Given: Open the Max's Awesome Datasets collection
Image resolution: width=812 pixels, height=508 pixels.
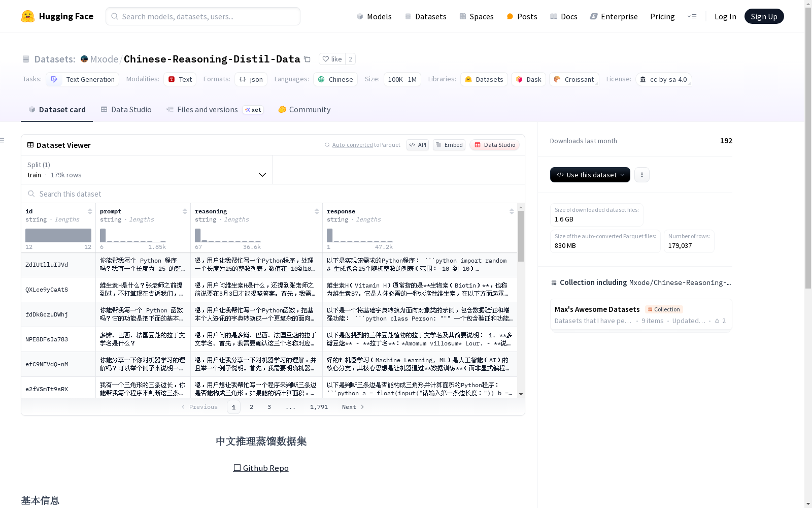Looking at the screenshot, I should 640,315.
